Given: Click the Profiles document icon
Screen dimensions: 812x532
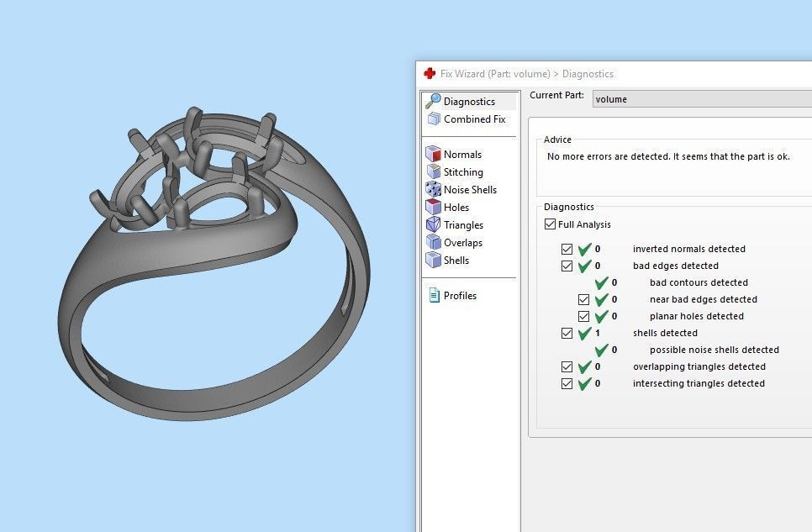Looking at the screenshot, I should pos(434,295).
